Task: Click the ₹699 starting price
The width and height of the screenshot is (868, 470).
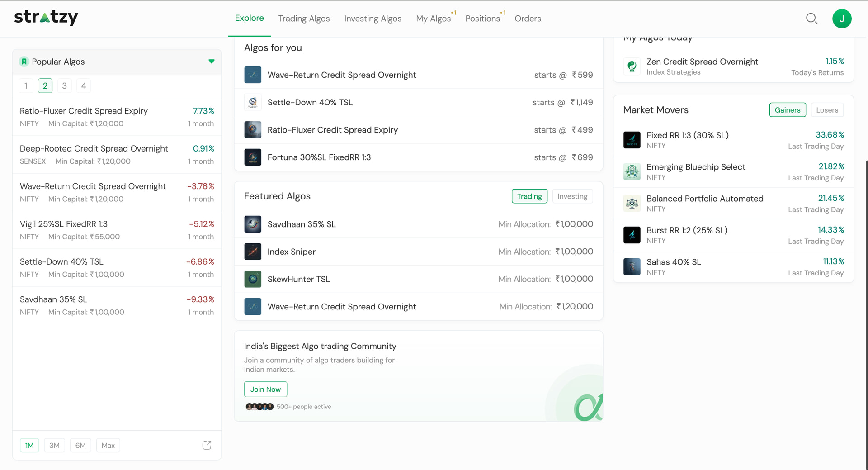Action: click(582, 157)
